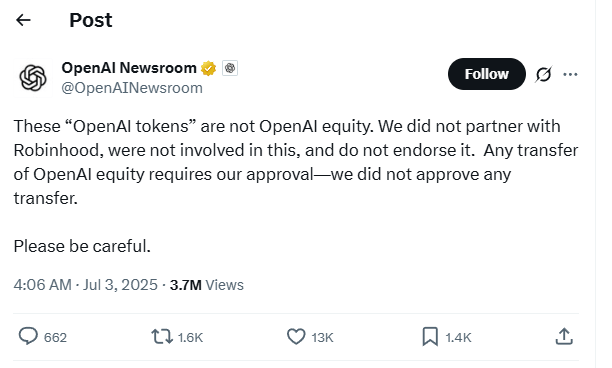The image size is (612, 368).
Task: Click the reply speech bubble icon
Action: click(x=28, y=336)
